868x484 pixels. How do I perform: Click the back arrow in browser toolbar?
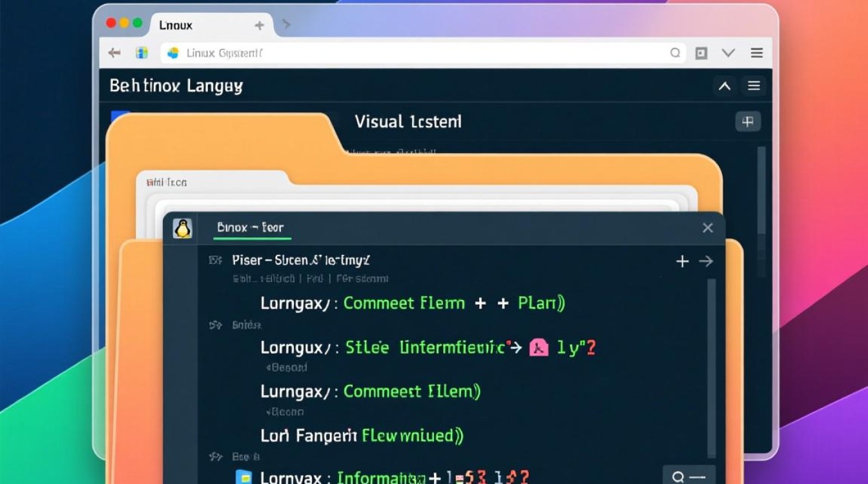point(114,53)
